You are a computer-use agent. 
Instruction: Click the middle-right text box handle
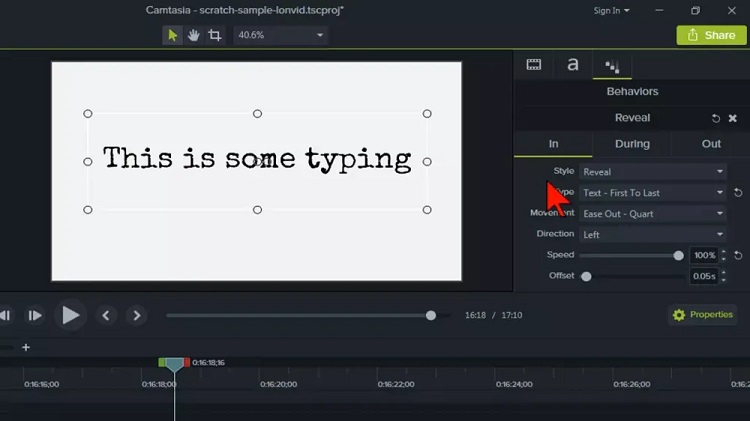pos(427,162)
